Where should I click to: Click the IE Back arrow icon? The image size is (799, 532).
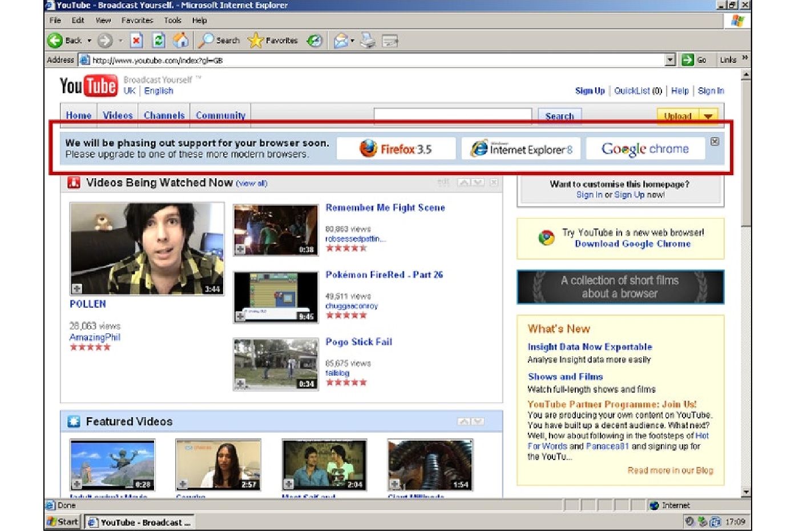55,41
